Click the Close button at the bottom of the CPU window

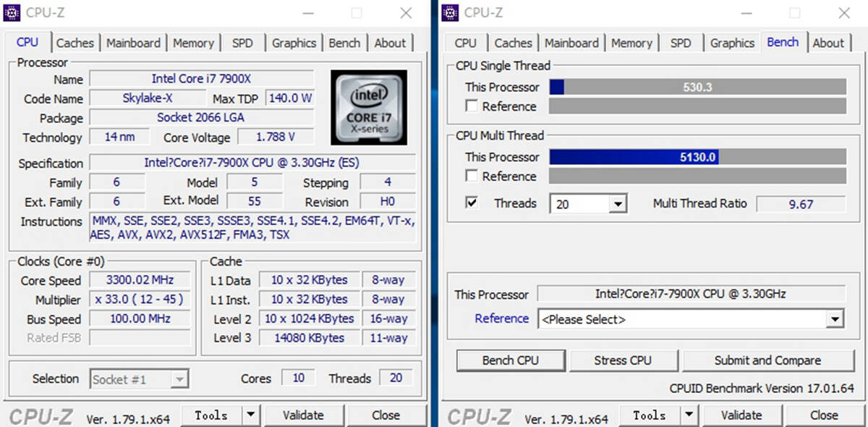[386, 415]
